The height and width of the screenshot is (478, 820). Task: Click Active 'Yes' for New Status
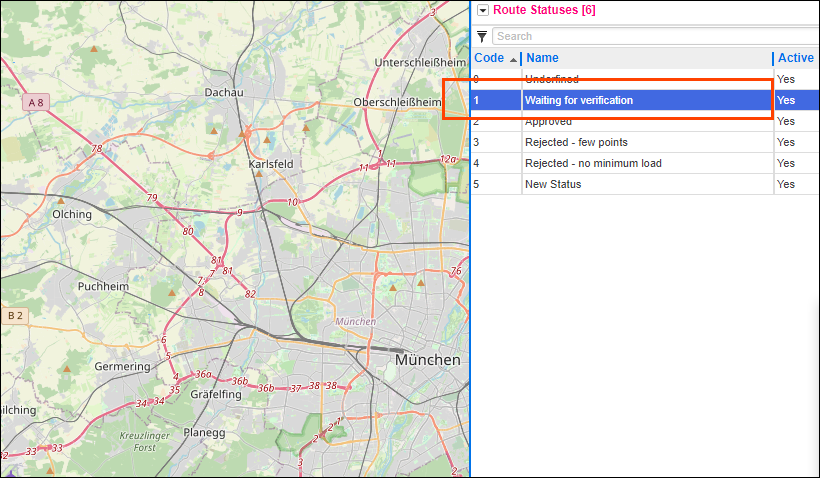785,184
